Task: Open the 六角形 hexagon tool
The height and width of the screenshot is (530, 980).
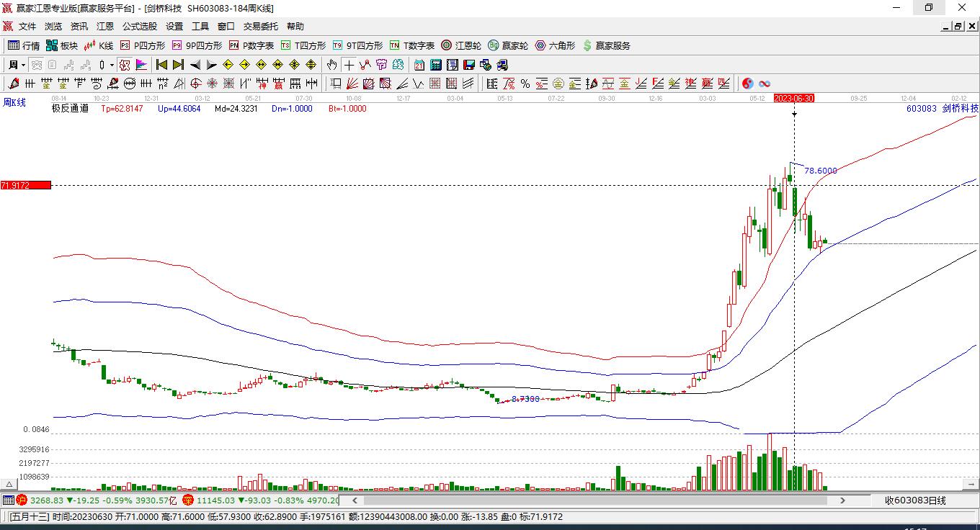Action: 555,45
